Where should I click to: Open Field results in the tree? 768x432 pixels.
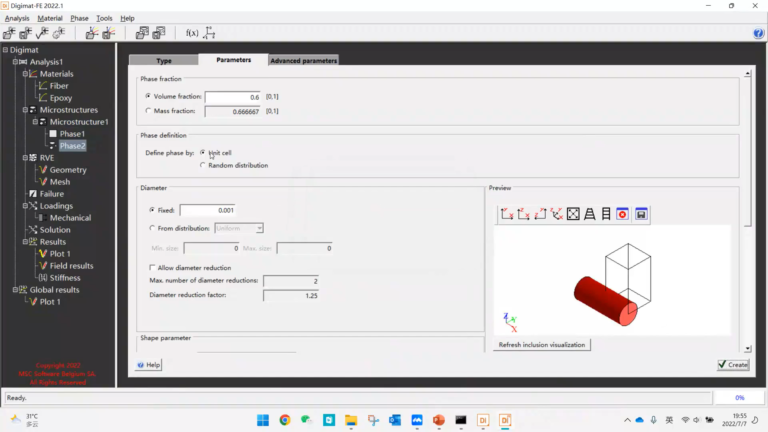(72, 265)
